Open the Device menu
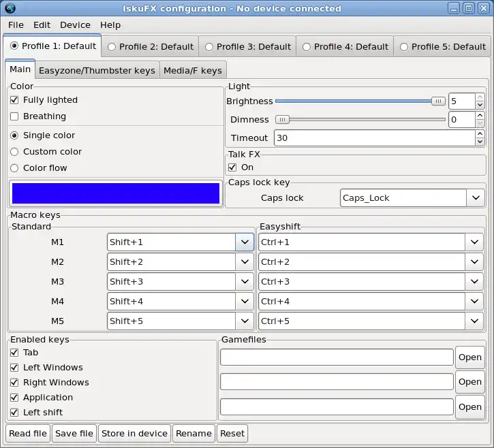494x448 pixels. [75, 25]
